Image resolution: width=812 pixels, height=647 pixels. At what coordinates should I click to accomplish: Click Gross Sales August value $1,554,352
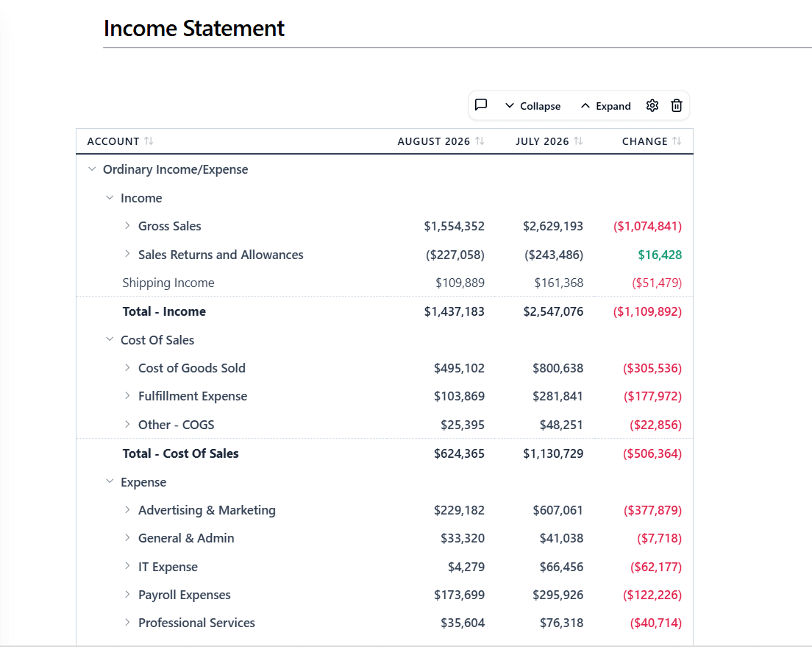[x=454, y=226]
